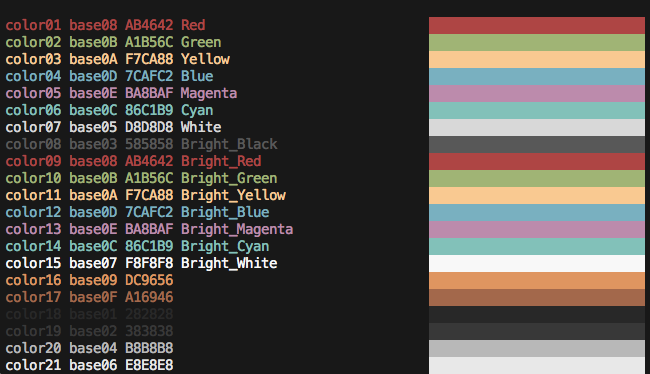The width and height of the screenshot is (650, 374).
Task: Pick the orange swatch in the color16 row
Action: 537,280
